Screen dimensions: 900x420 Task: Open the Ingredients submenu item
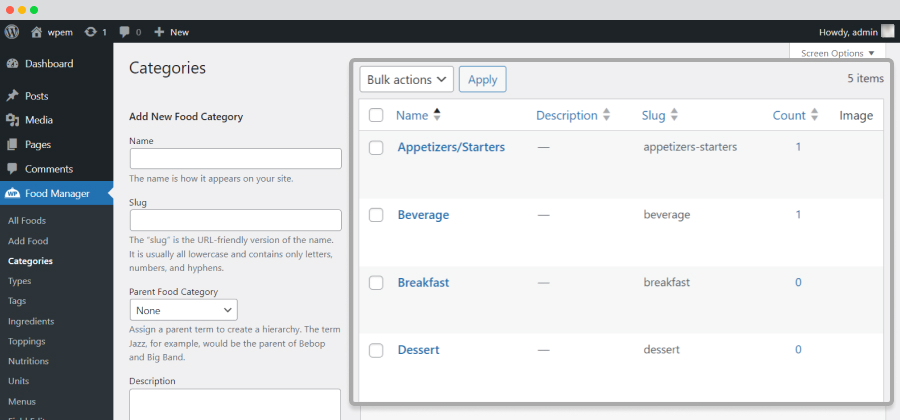click(31, 321)
